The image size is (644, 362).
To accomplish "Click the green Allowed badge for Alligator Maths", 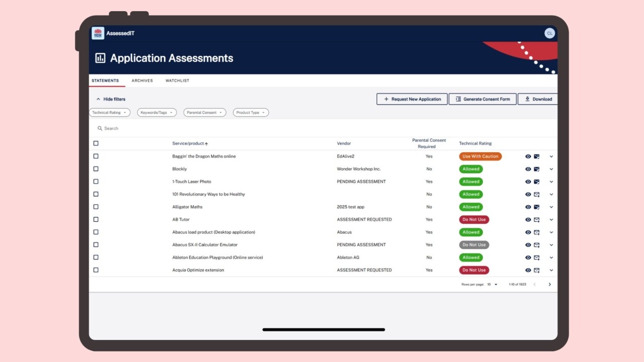I will pos(471,207).
